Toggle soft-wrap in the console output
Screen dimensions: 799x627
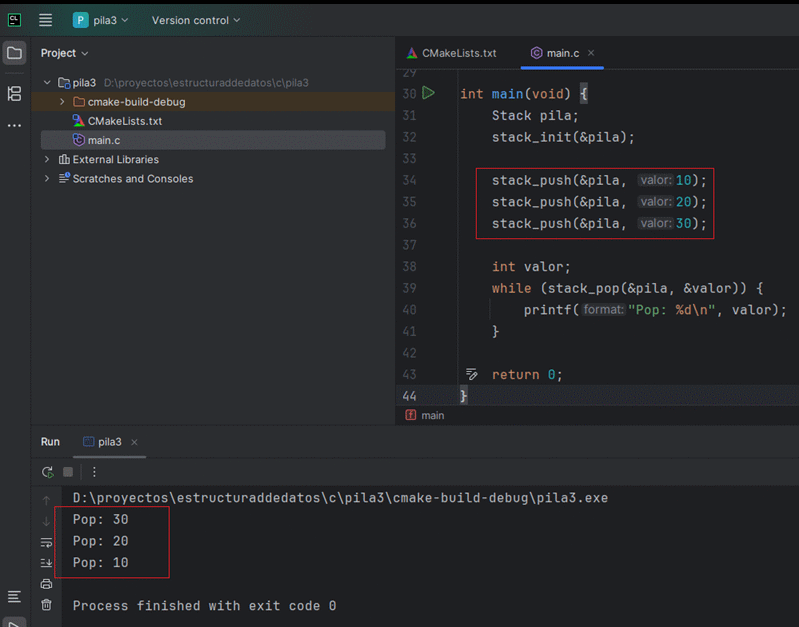[46, 542]
